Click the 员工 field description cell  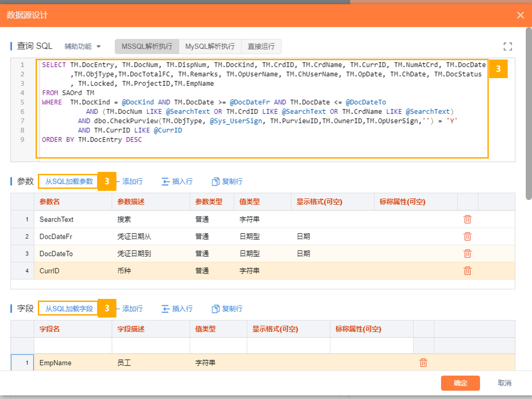[151, 363]
